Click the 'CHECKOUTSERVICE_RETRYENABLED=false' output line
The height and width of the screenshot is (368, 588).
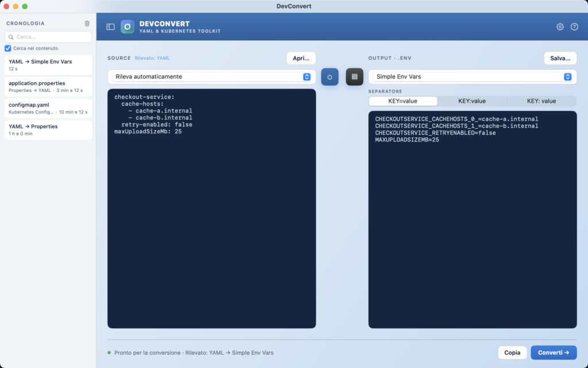coord(435,133)
